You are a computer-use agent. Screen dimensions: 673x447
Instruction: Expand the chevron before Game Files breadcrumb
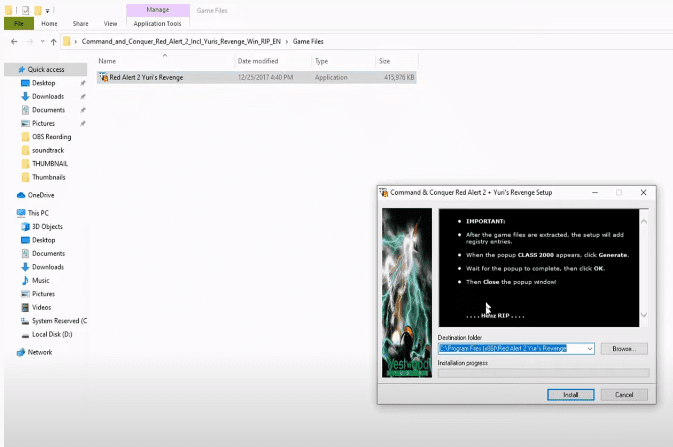(x=287, y=42)
